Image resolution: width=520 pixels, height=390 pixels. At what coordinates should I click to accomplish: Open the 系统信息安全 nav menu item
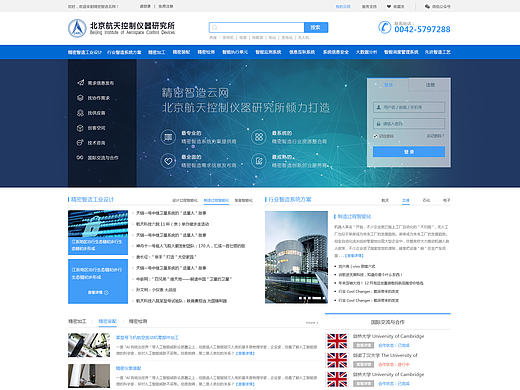(x=336, y=52)
